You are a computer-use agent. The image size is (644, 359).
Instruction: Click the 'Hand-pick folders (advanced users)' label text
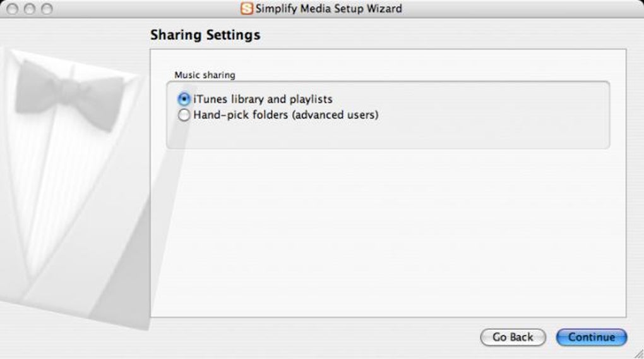coord(286,115)
